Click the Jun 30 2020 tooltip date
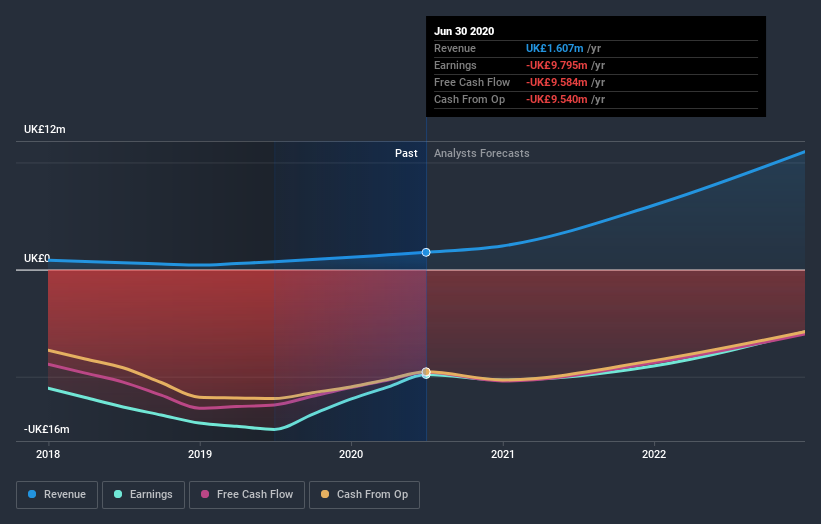Screen dimensions: 821x524 click(464, 31)
